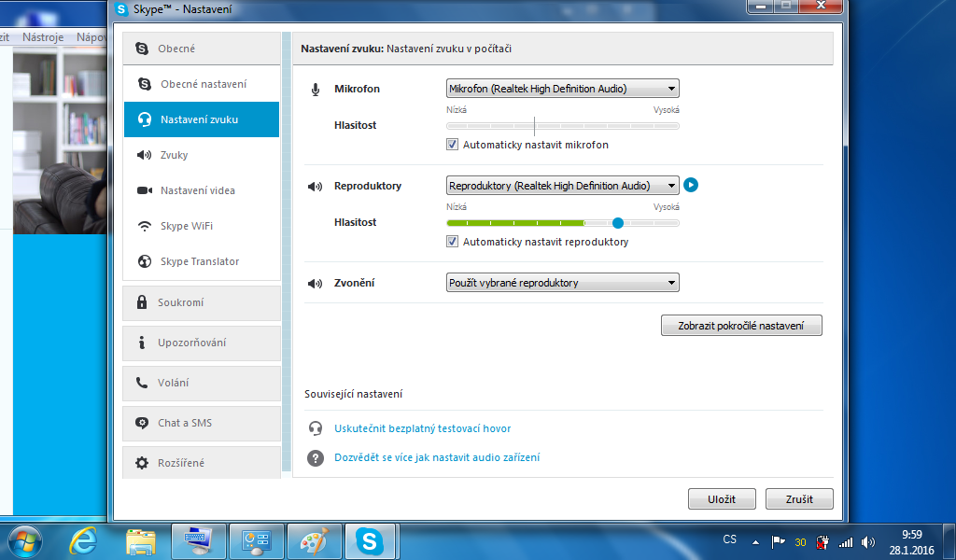Open the Zvonění device dropdown
This screenshot has height=560, width=956.
pos(562,283)
